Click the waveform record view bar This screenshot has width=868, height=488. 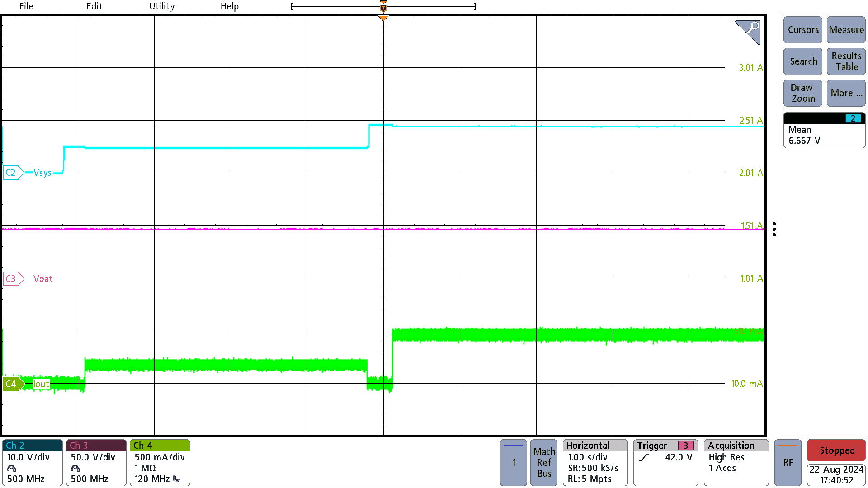tap(383, 6)
